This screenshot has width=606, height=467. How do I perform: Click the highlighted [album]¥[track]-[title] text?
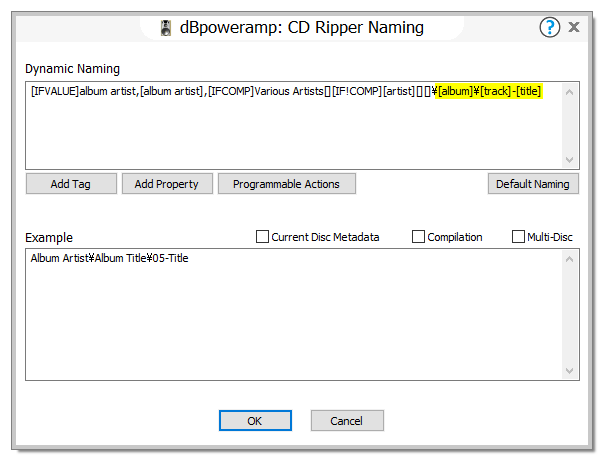(489, 91)
